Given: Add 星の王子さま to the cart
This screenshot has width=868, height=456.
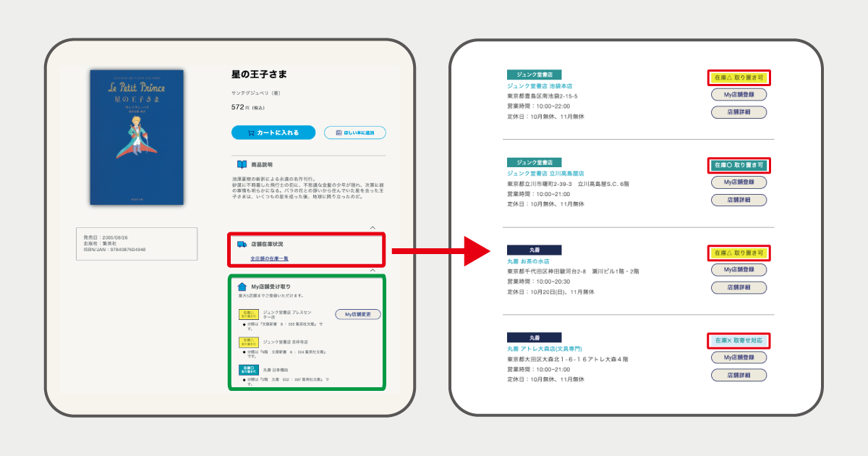Looking at the screenshot, I should (x=275, y=132).
